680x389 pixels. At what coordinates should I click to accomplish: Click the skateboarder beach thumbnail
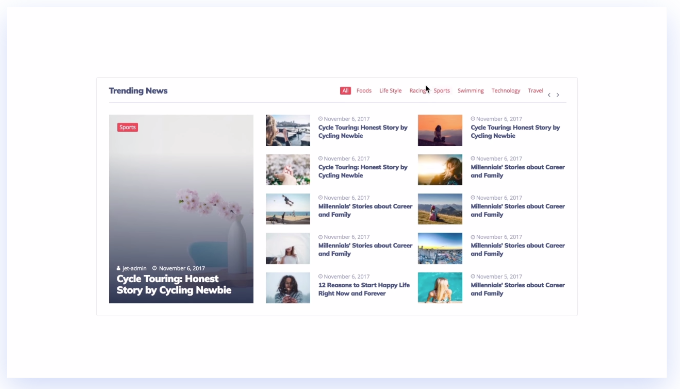coord(288,209)
